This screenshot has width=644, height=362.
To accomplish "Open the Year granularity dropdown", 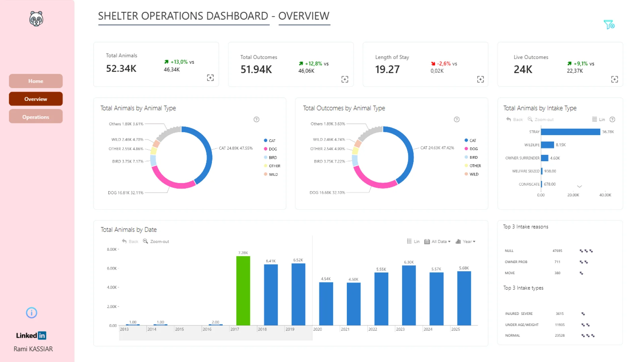I will (x=466, y=241).
